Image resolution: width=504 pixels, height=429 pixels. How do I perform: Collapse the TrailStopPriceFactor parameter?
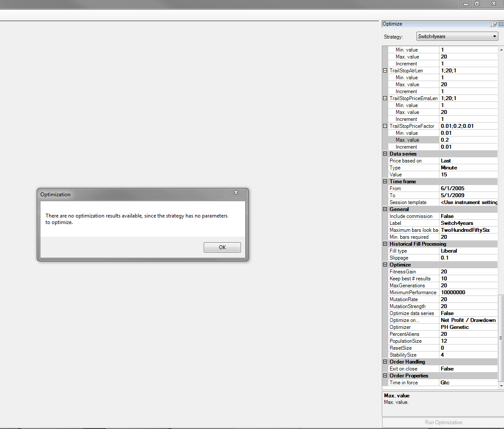[385, 126]
